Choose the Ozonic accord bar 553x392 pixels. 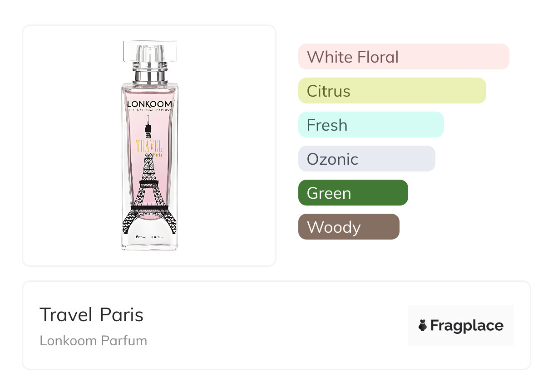[366, 159]
